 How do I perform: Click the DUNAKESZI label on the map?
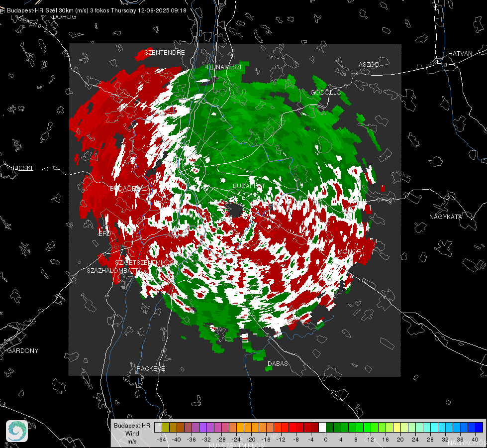224,67
